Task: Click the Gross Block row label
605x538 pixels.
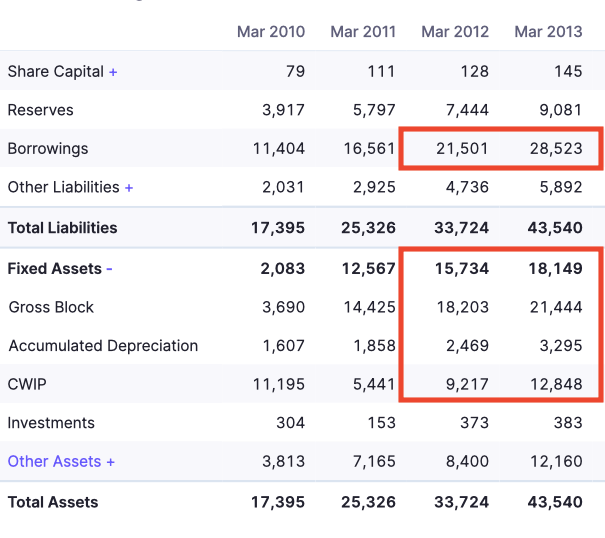Action: click(51, 308)
